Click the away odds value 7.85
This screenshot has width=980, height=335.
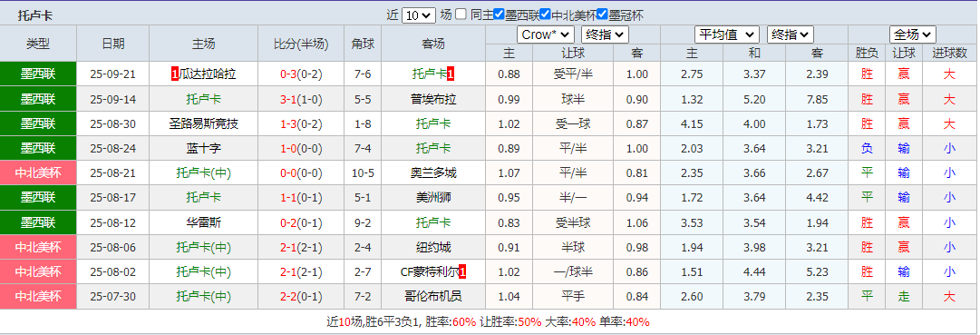click(817, 99)
